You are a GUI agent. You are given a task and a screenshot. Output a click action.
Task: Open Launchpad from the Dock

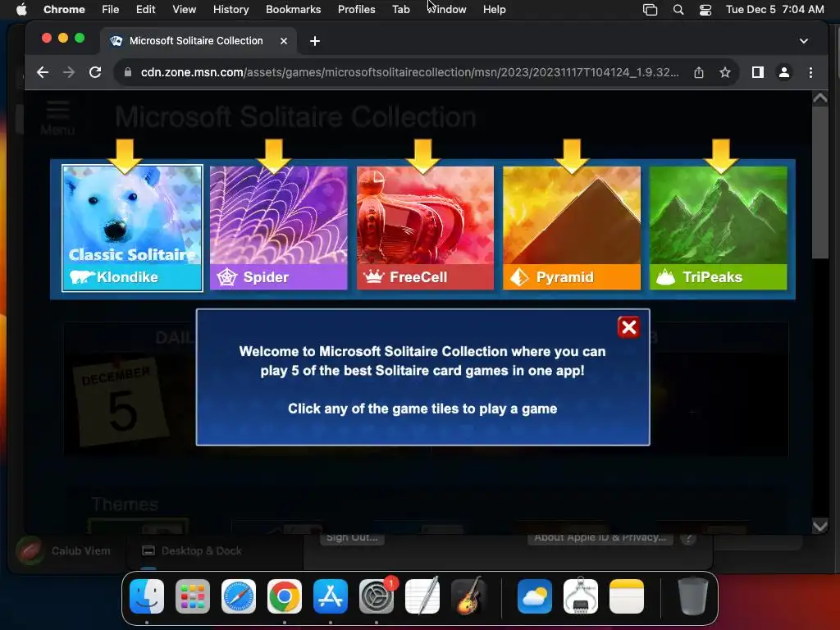pos(192,596)
